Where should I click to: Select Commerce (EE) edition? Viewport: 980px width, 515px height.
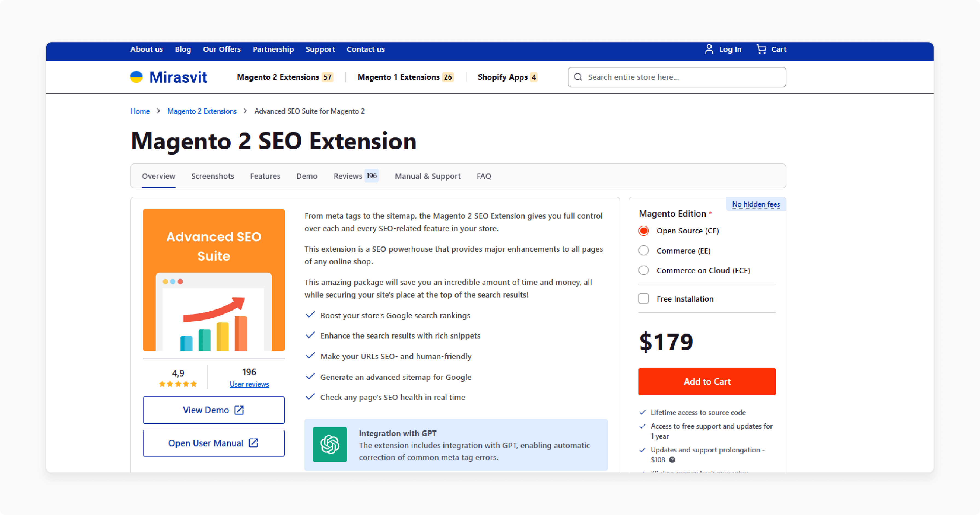[x=644, y=251]
